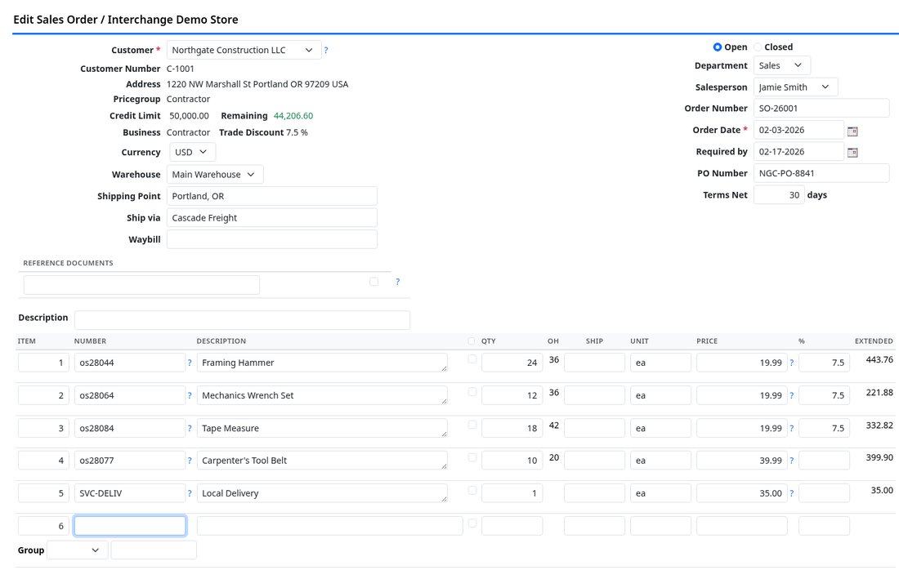Tick the checkbox on Carpenter's Tool Belt row
The image size is (899, 588).
point(472,457)
